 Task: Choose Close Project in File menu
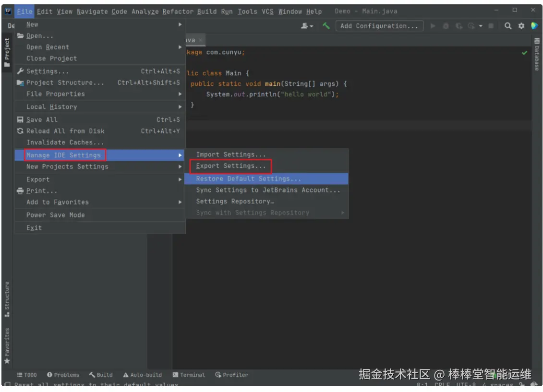pyautogui.click(x=100, y=59)
